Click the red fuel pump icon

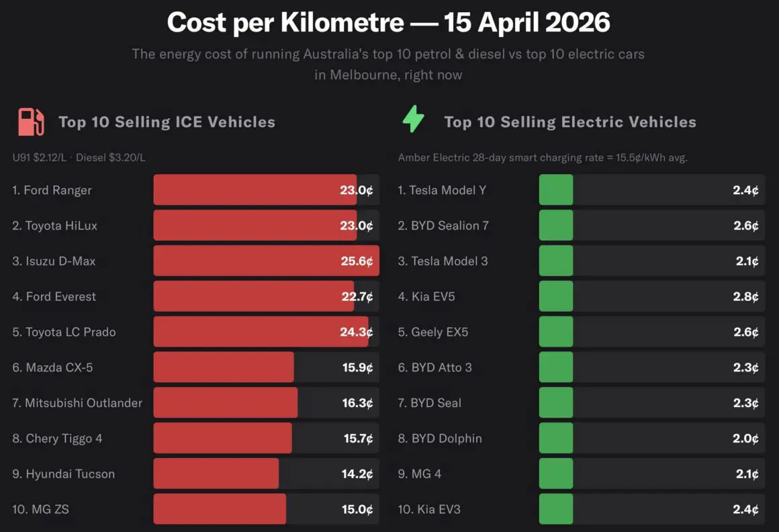(31, 122)
